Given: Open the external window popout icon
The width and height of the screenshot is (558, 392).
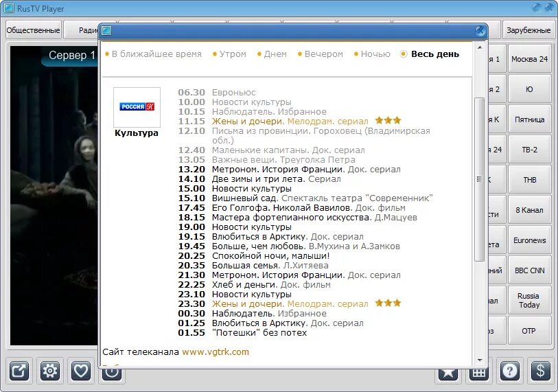Looking at the screenshot, I should tap(19, 371).
